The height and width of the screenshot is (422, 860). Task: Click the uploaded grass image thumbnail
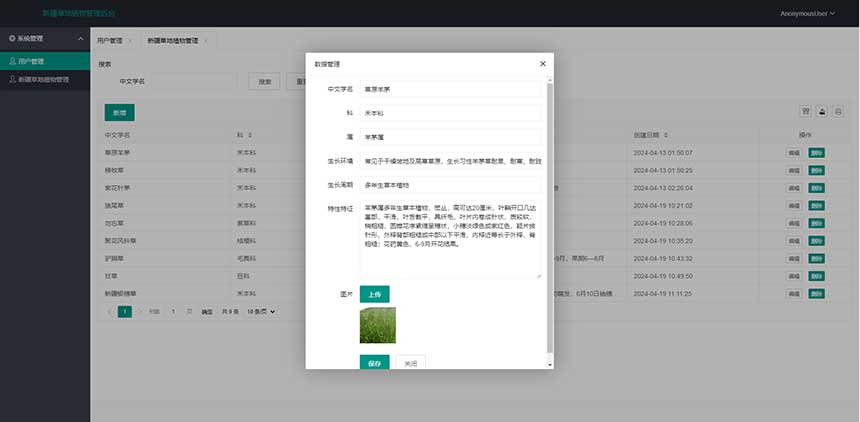tap(377, 325)
